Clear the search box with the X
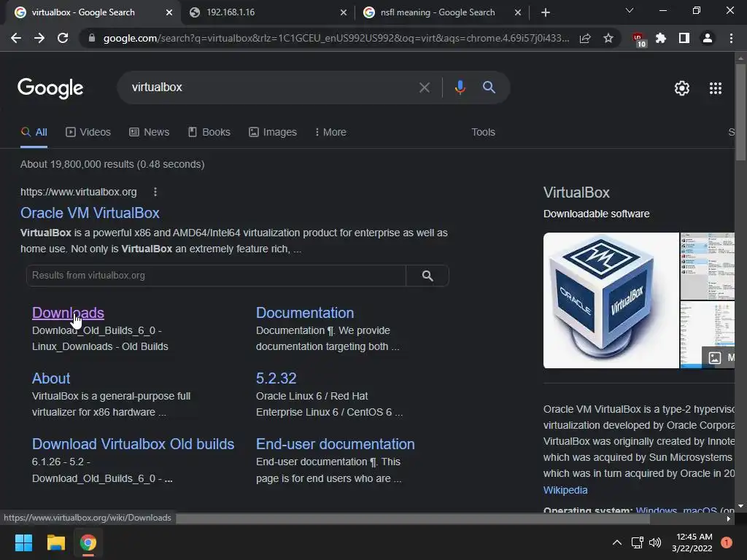The height and width of the screenshot is (560, 747). point(425,87)
